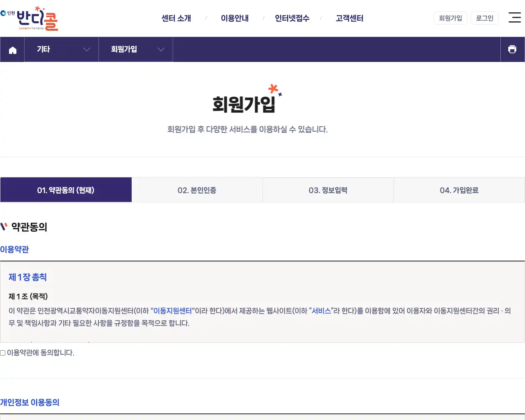Screen dimensions: 525x420
Task: Click the 회원가입 후 다양한 서비스 subtitle
Action: click(247, 129)
